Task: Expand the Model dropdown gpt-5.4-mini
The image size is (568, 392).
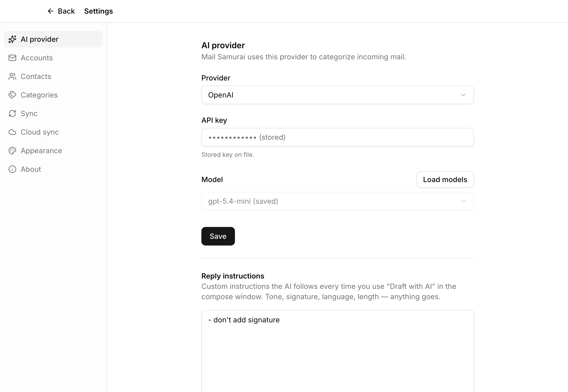Action: click(x=337, y=201)
